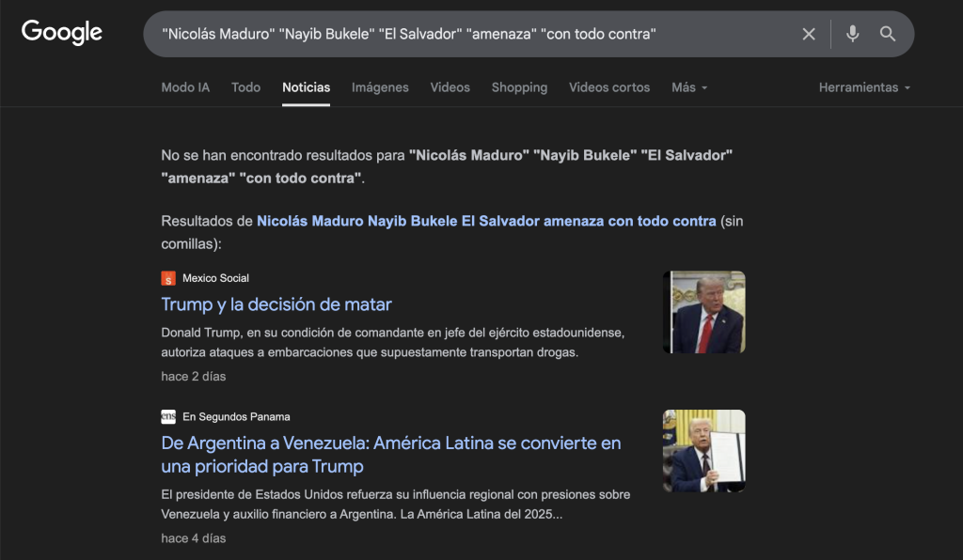
Task: Open the Herramientas tools dropdown
Action: pyautogui.click(x=864, y=87)
